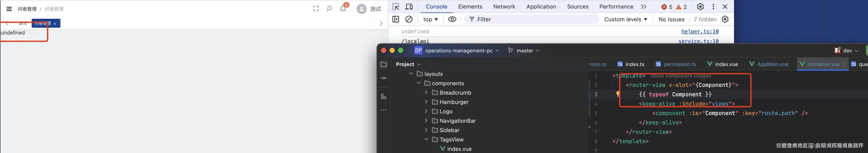Clear the console log

click(x=409, y=19)
